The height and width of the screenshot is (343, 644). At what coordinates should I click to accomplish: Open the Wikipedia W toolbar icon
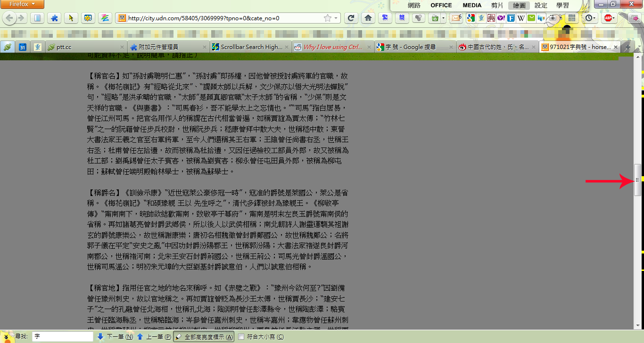coord(521,18)
